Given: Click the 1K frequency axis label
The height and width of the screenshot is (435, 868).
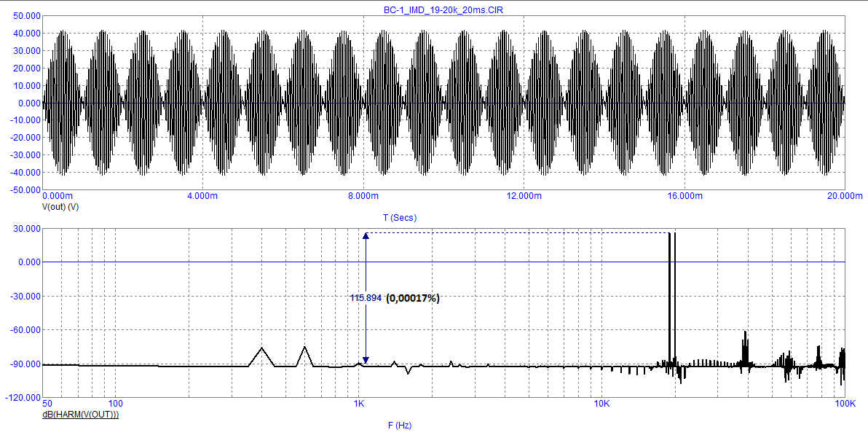Looking at the screenshot, I should pos(359,403).
